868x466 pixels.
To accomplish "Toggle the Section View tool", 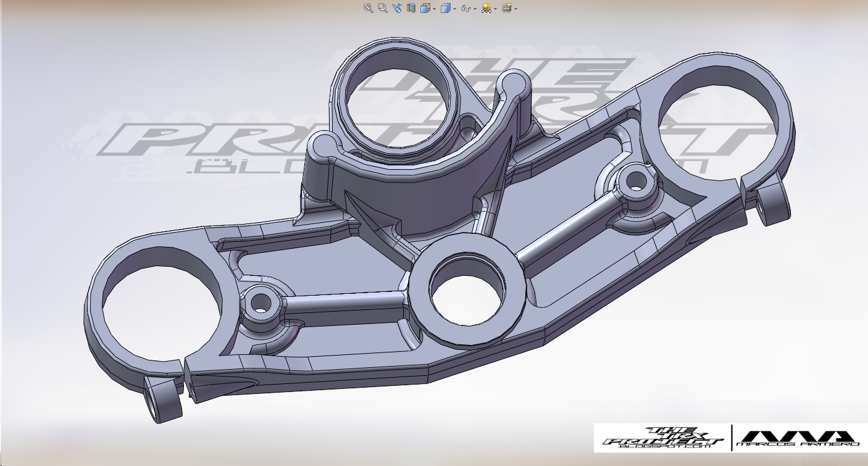I will [x=411, y=8].
